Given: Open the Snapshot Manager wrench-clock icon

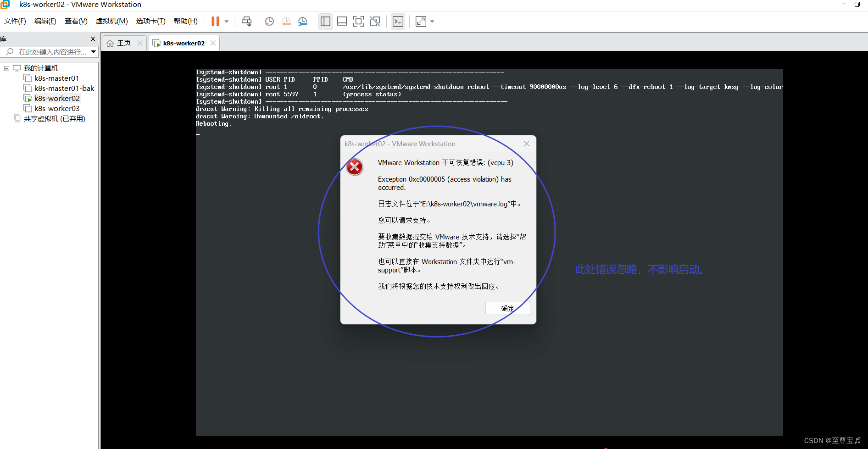Looking at the screenshot, I should point(302,22).
